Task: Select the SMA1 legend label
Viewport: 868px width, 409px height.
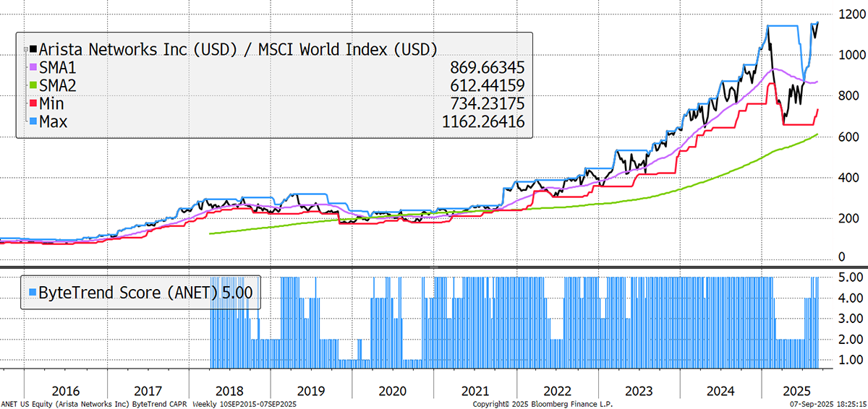Action: [x=59, y=68]
